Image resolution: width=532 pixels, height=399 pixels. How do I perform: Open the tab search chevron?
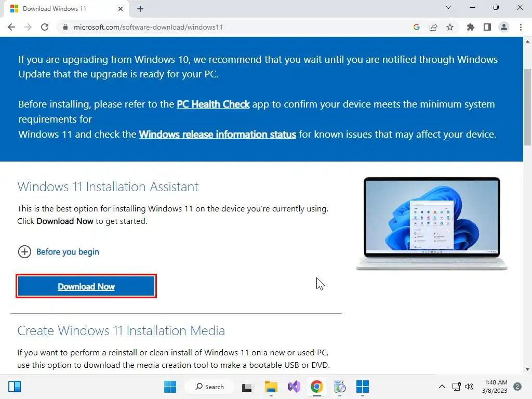(448, 7)
